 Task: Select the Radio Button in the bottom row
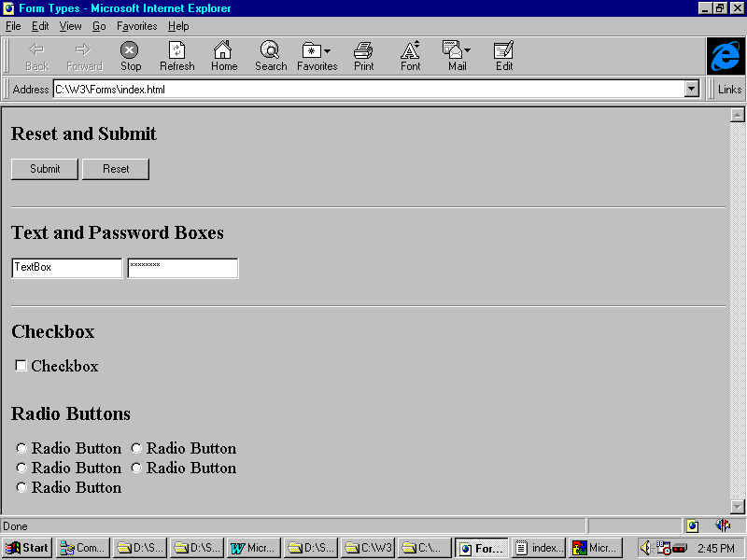[x=21, y=488]
